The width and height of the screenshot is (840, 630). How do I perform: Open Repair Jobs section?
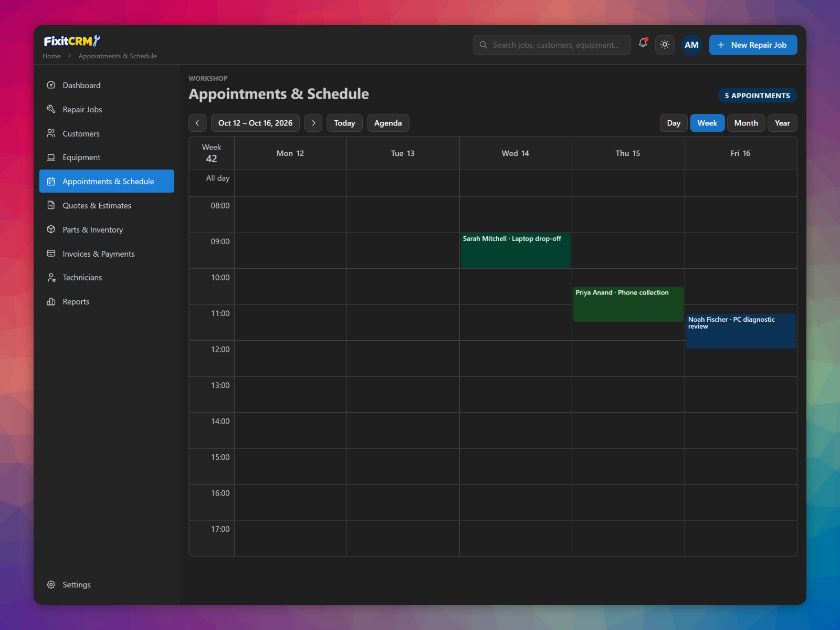(107, 109)
